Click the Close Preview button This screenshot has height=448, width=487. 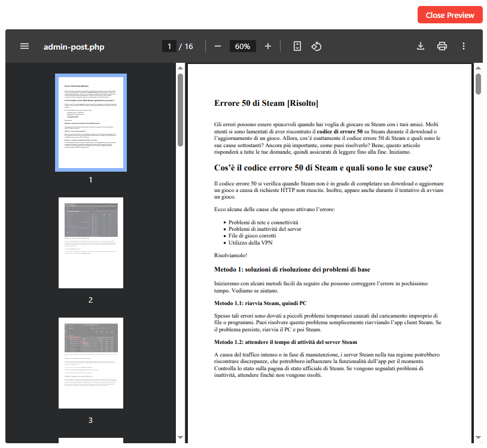click(x=449, y=15)
